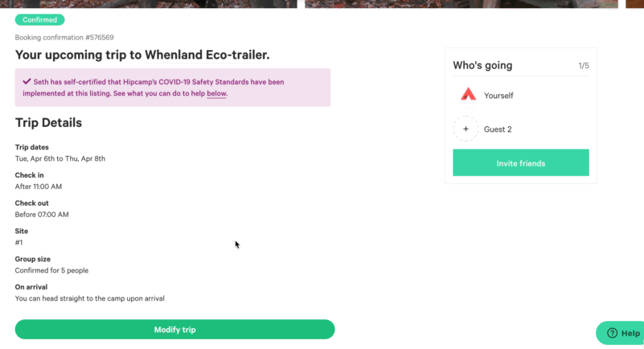Open the Help chat widget
The height and width of the screenshot is (349, 644).
[x=621, y=333]
